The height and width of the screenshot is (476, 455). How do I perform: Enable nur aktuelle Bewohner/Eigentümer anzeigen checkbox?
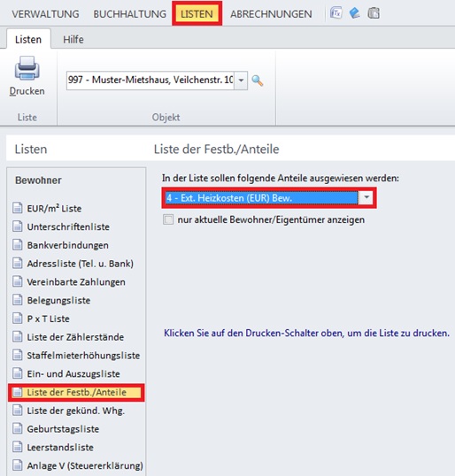(x=168, y=219)
